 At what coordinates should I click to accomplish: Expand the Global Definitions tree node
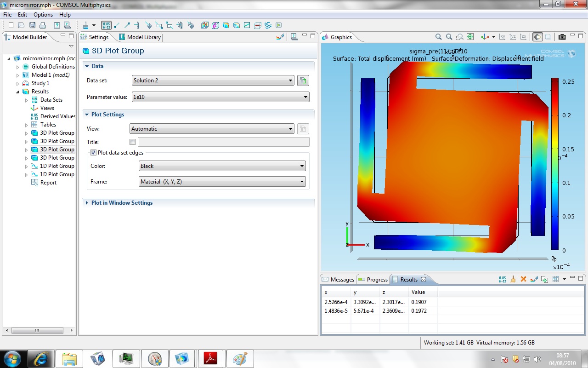(18, 67)
